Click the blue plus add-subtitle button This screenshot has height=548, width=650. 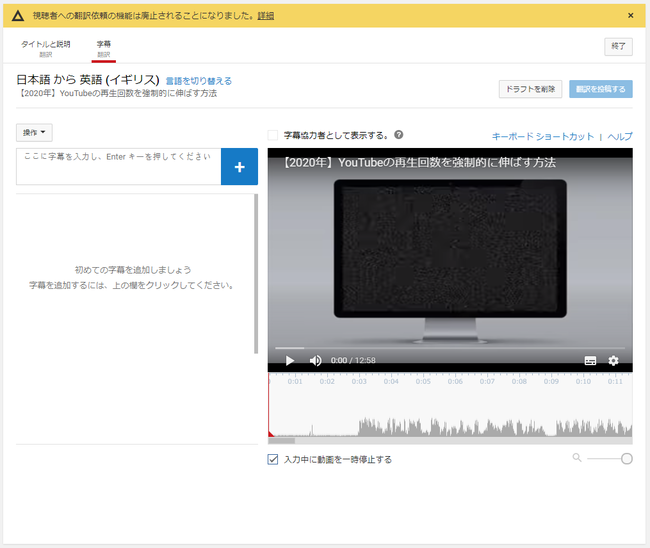pos(239,167)
